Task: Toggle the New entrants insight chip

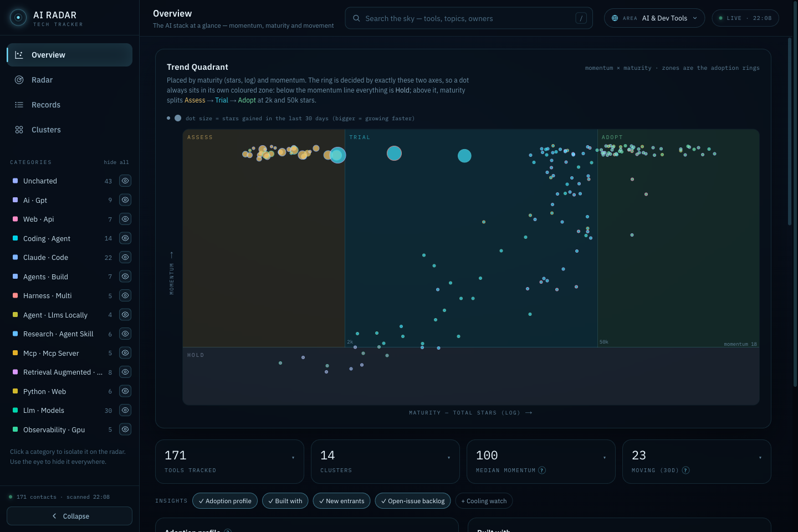Action: [x=341, y=501]
